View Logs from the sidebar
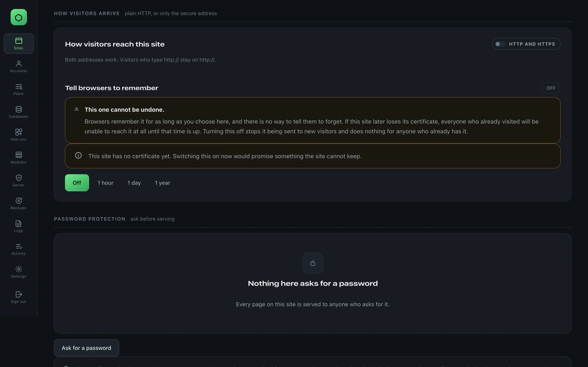Screen dimensions: 588x367 click(19, 226)
